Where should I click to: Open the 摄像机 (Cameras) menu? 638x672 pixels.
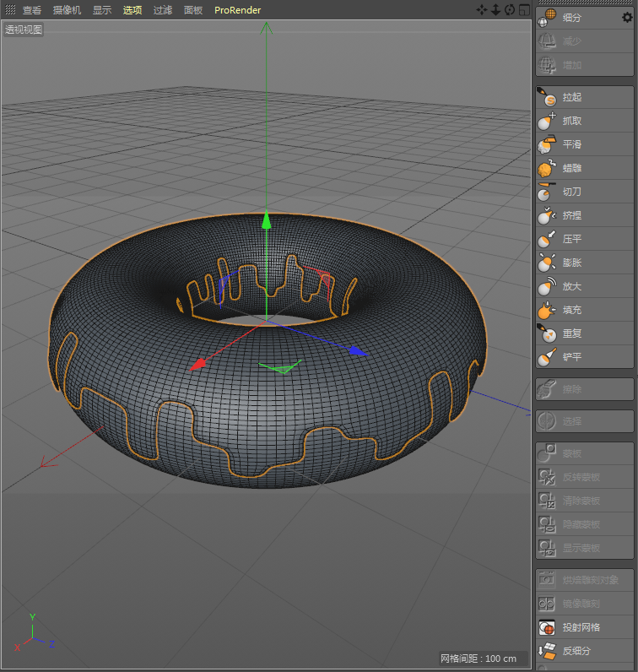(x=67, y=10)
